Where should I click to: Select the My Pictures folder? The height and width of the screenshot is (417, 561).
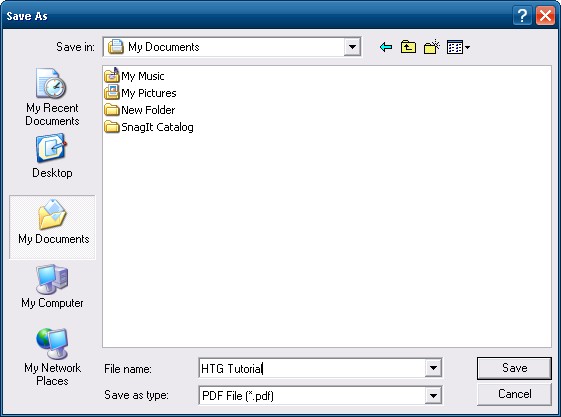pyautogui.click(x=140, y=93)
